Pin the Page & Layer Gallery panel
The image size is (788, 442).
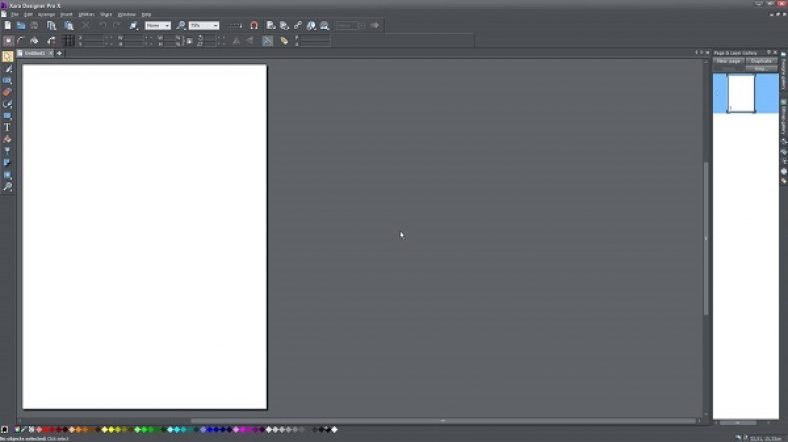(768, 52)
